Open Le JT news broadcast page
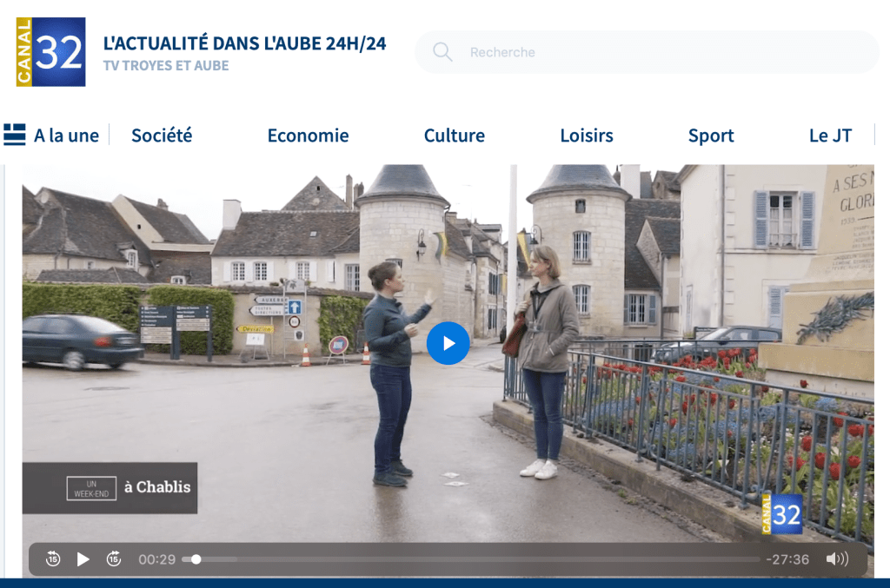Viewport: 890px width, 588px height. tap(830, 135)
